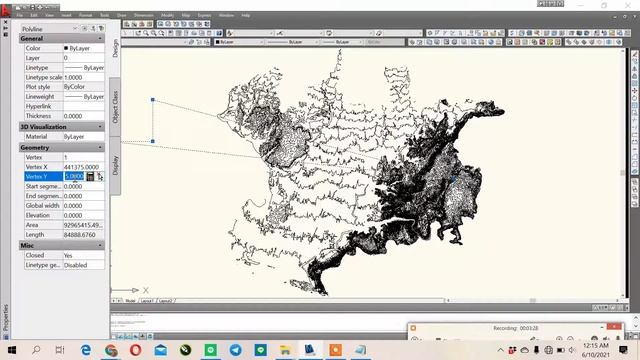Open the LINE app from the taskbar
Viewport: 640px width, 360px height.
tap(260, 350)
